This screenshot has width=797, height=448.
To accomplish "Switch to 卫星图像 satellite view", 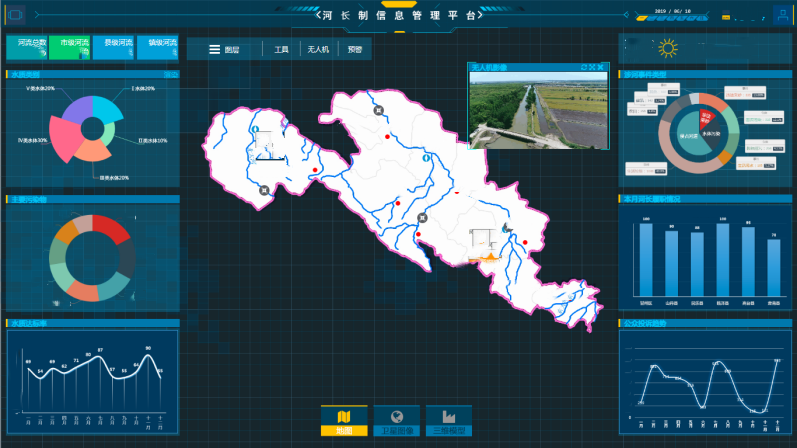I will point(397,421).
